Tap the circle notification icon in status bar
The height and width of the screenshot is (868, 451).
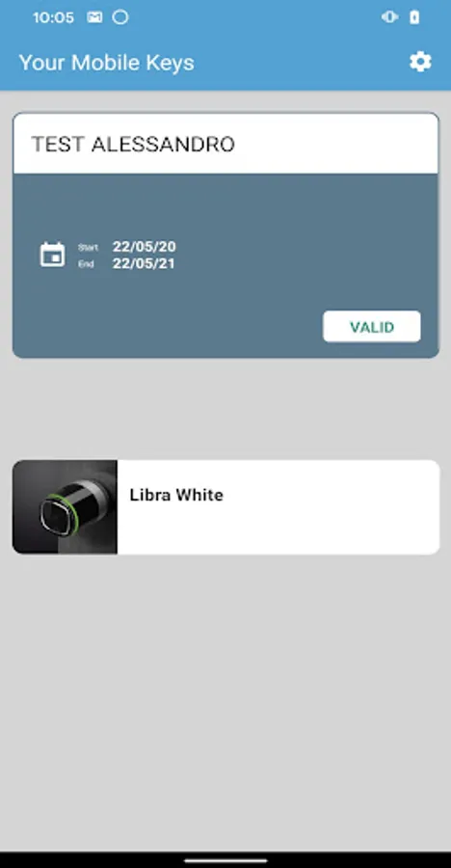click(x=120, y=17)
